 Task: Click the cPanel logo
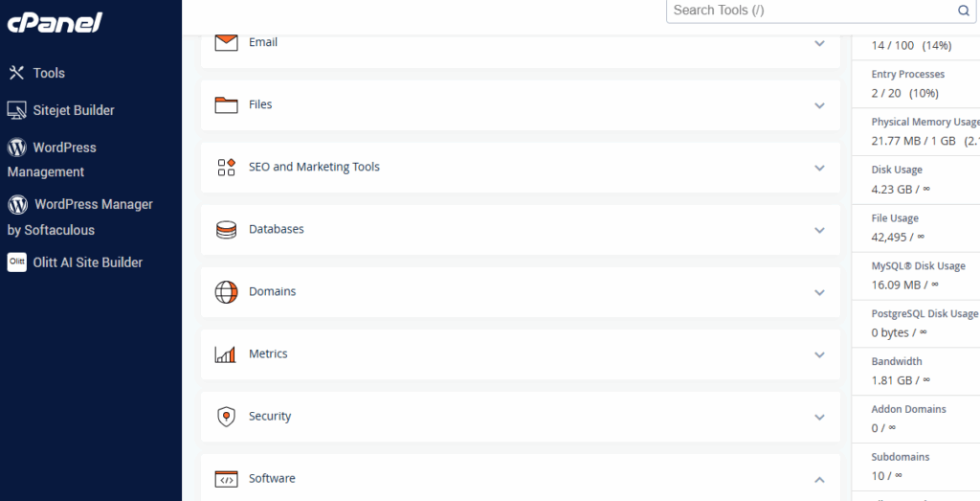55,23
